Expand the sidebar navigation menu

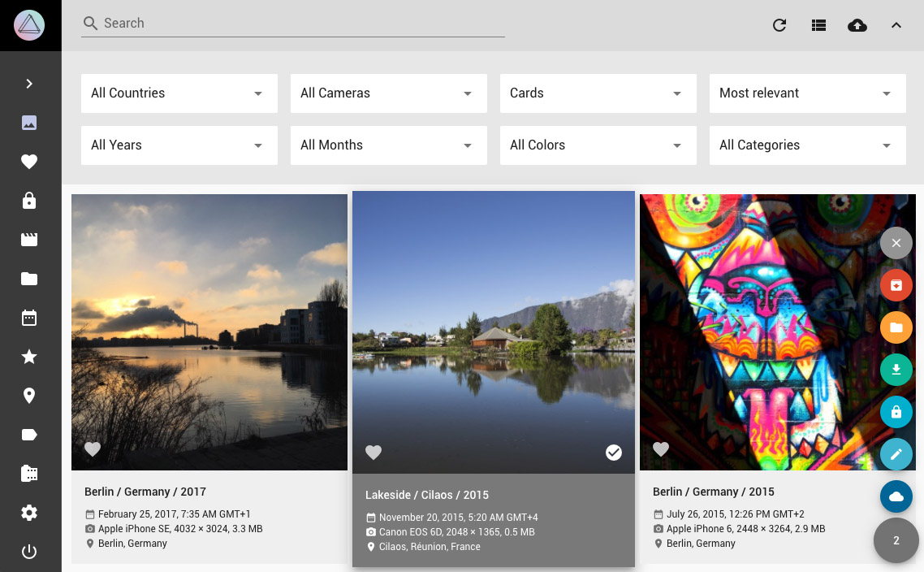click(29, 84)
